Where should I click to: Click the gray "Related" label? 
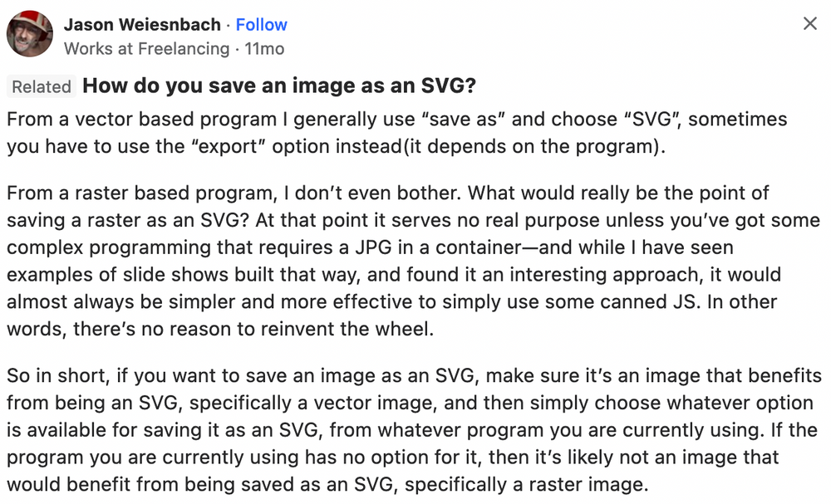click(42, 86)
